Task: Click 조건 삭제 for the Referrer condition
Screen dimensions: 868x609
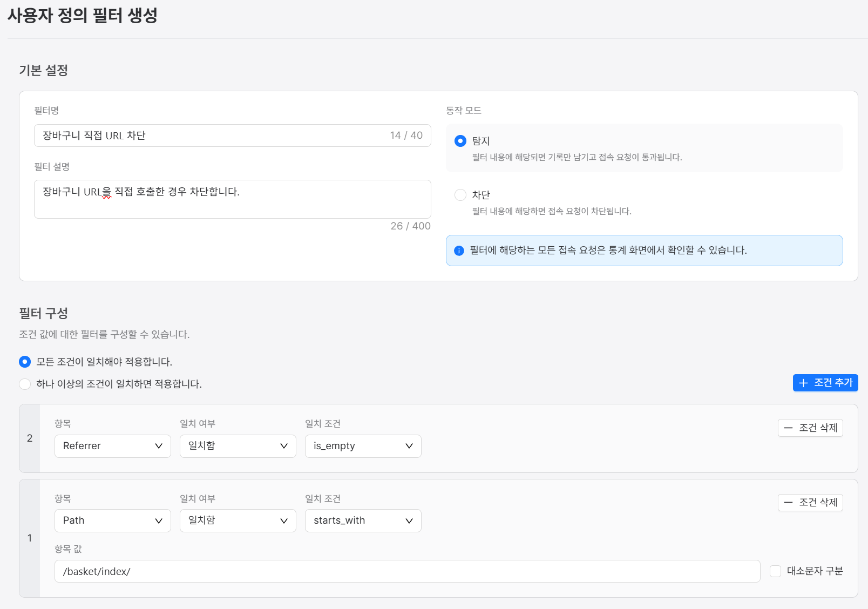Action: click(810, 428)
